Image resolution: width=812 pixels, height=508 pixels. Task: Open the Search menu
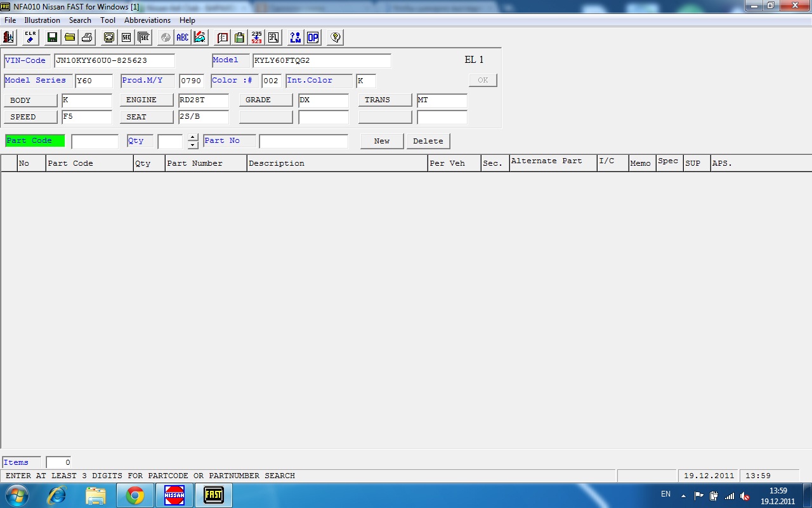pyautogui.click(x=80, y=20)
